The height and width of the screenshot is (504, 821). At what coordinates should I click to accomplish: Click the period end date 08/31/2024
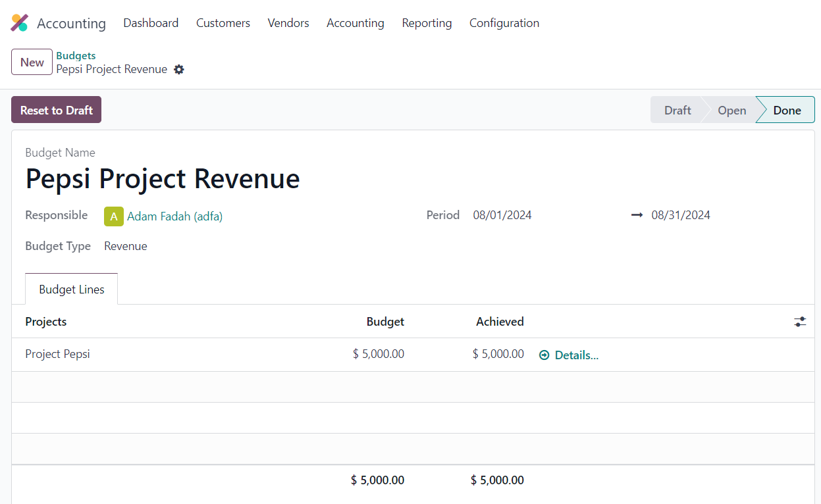click(681, 215)
